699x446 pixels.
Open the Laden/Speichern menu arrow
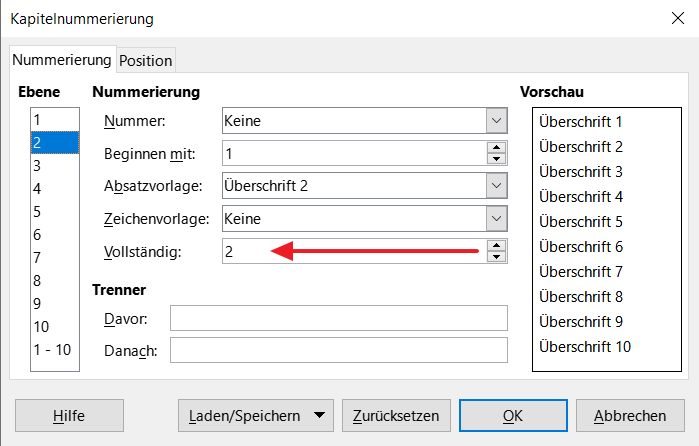point(319,415)
